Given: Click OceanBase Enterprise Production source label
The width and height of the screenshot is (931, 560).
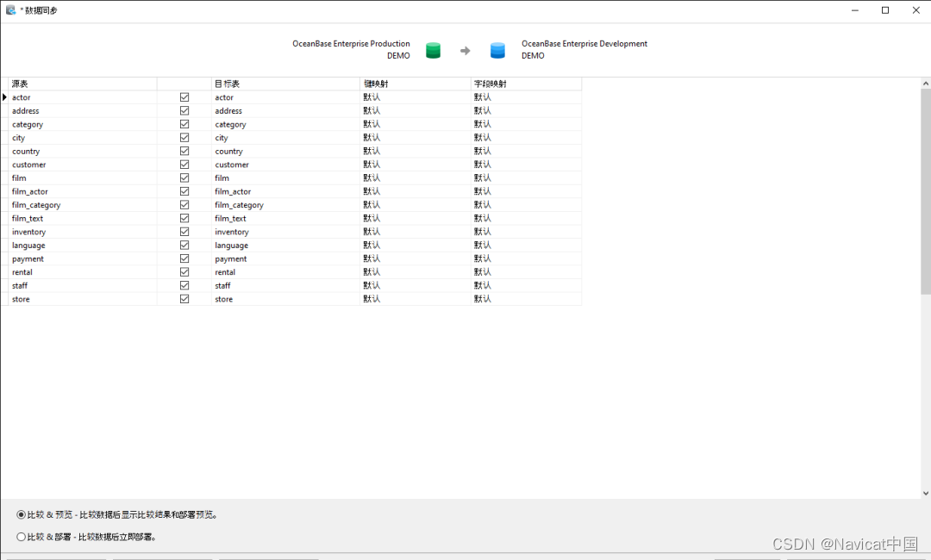Looking at the screenshot, I should pyautogui.click(x=351, y=44).
